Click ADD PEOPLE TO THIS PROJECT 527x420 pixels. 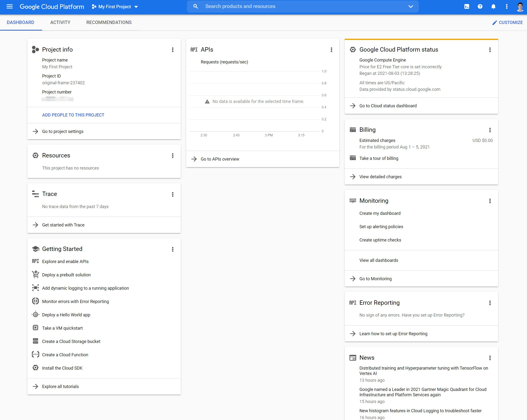pyautogui.click(x=73, y=115)
